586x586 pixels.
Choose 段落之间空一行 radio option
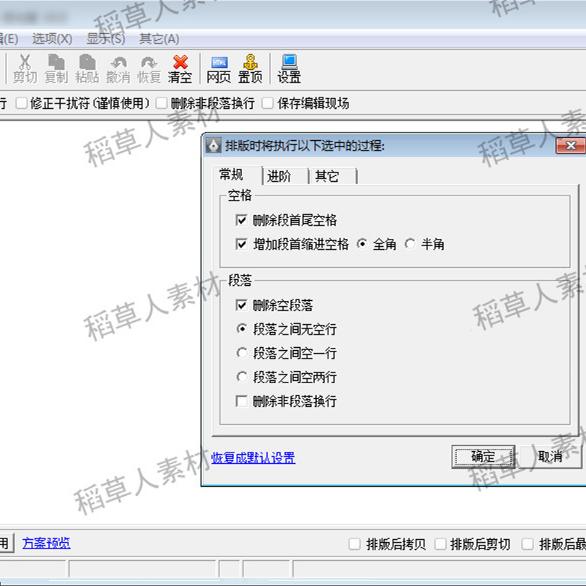tap(242, 353)
